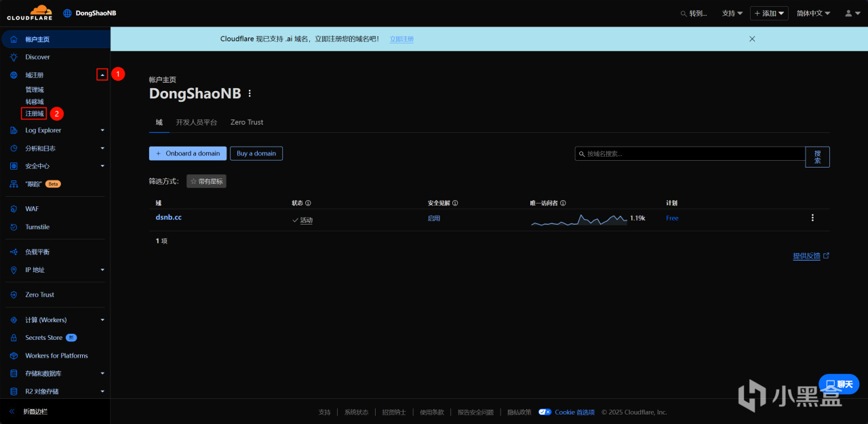
Task: Open 招贤纳士 link in the footer
Action: pos(394,412)
